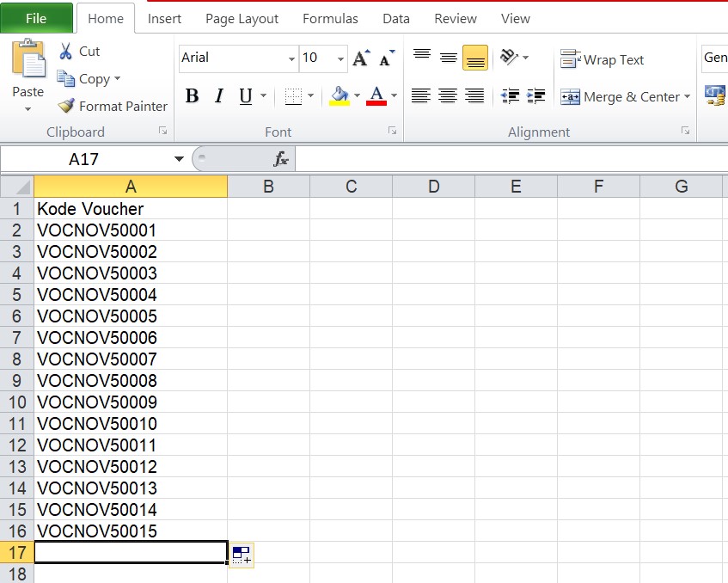
Task: Open underline style dropdown arrow
Action: coord(263,95)
